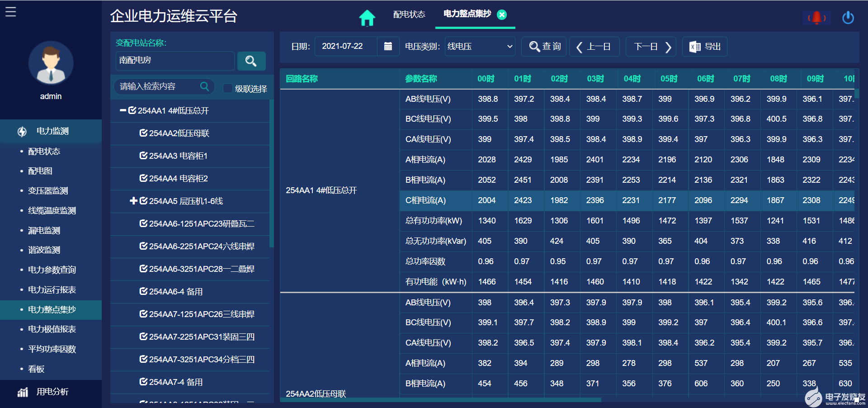The image size is (868, 408).
Task: Select tree item 254AA6-3251APC28一二叠焊
Action: [202, 269]
